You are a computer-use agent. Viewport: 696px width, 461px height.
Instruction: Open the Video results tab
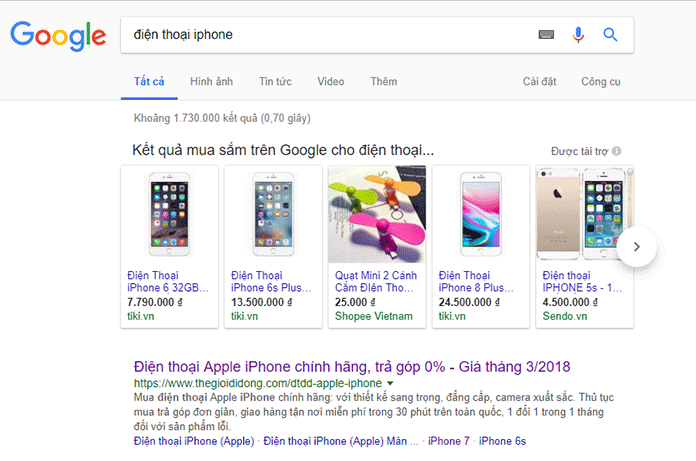[x=331, y=81]
